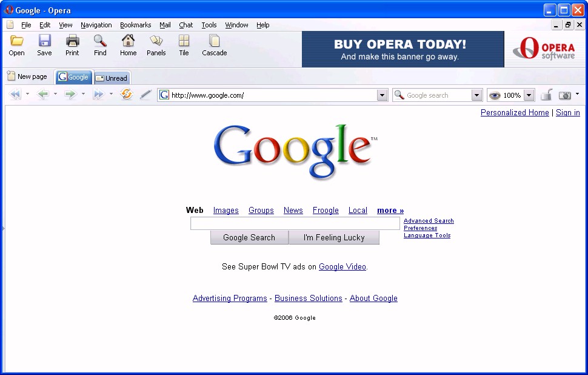This screenshot has height=375, width=588.
Task: Click the wand pencil icon by the address bar
Action: pos(145,95)
